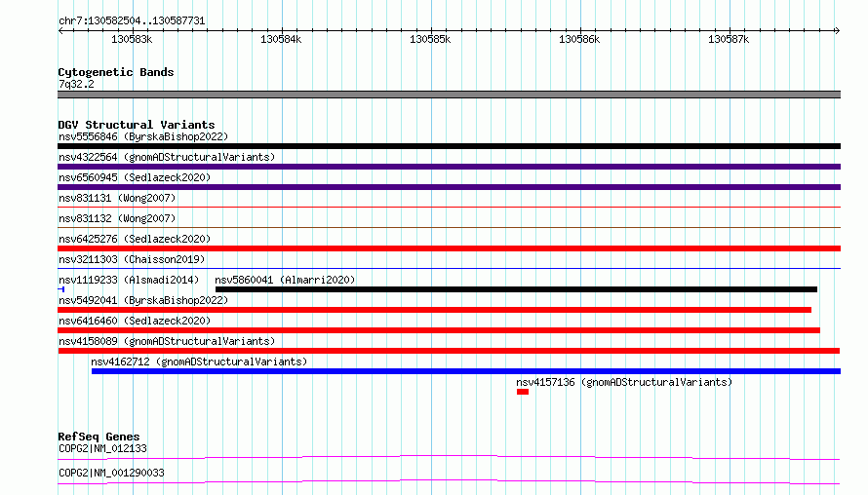Select the 7q32.2 band label
This screenshot has height=495, width=868.
click(76, 84)
